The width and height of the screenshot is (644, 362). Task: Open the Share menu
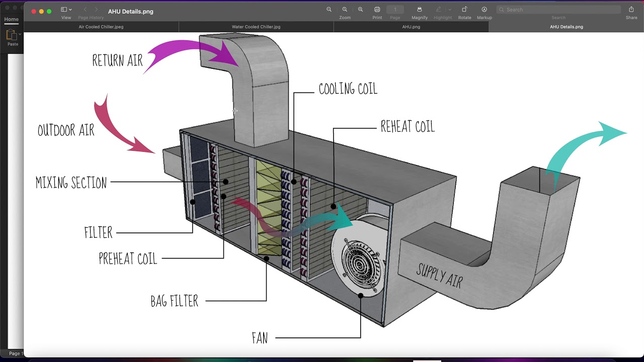pyautogui.click(x=631, y=10)
